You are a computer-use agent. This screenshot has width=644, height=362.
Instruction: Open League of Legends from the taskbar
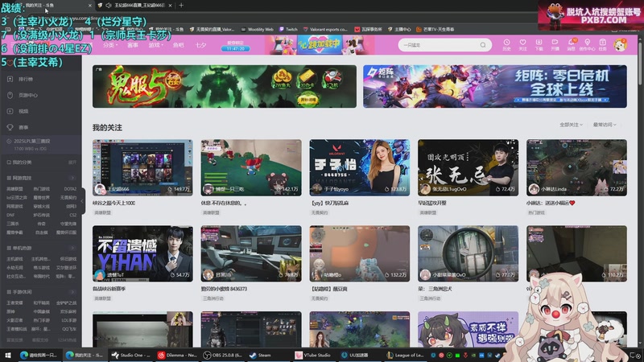[406, 355]
